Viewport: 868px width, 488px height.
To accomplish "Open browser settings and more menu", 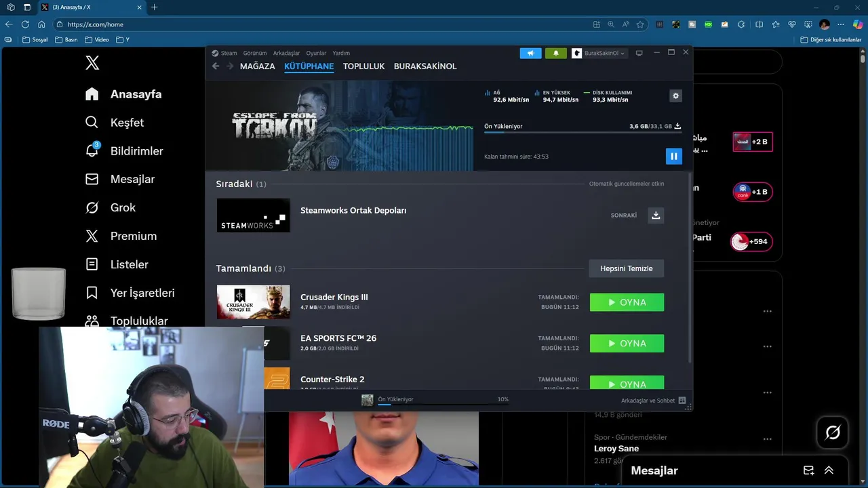I will (842, 24).
